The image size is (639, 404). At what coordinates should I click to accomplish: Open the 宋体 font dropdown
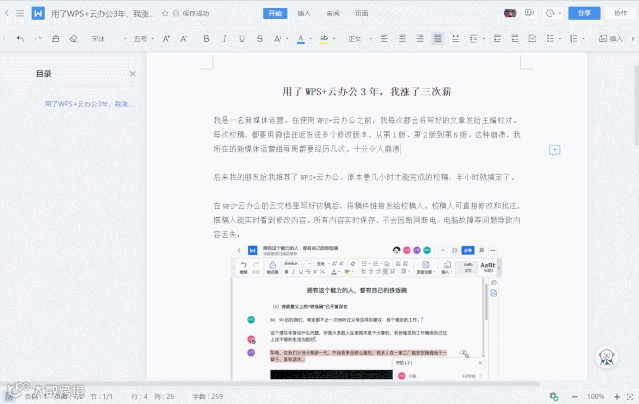click(108, 39)
